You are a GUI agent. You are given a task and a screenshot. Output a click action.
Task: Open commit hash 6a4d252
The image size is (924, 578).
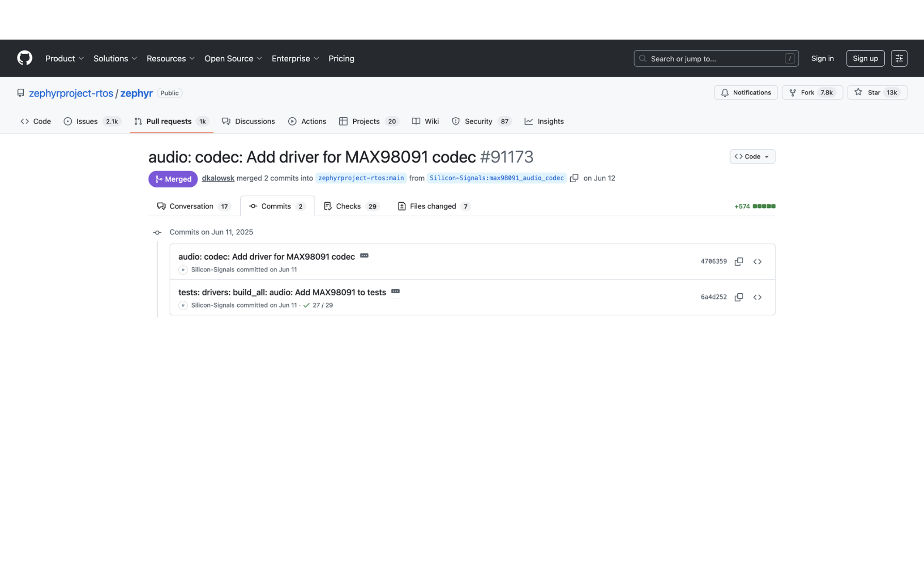pos(714,297)
